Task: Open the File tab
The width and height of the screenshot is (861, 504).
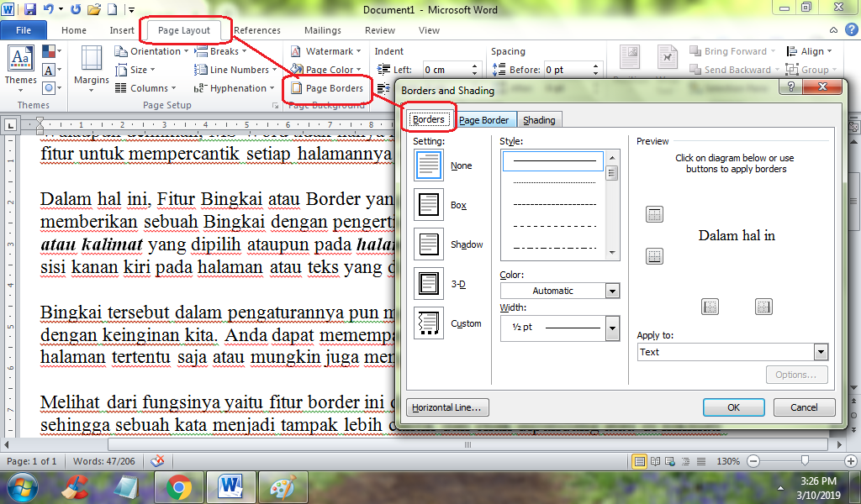Action: point(24,31)
